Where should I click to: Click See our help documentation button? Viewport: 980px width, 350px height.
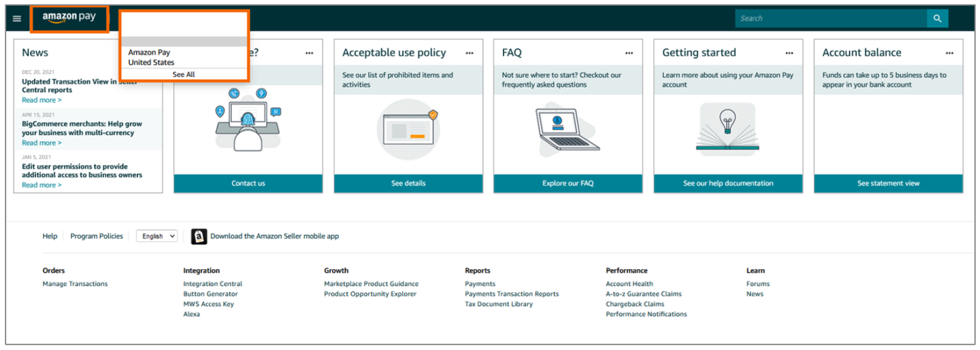pos(728,183)
